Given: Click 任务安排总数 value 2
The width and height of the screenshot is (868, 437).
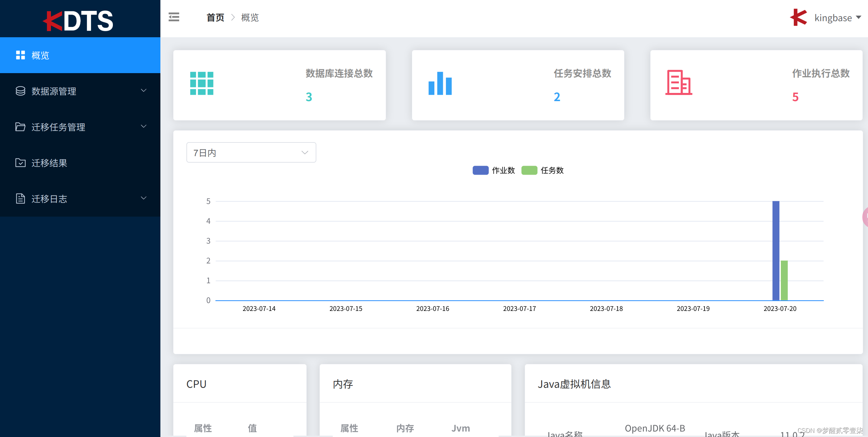Looking at the screenshot, I should pyautogui.click(x=557, y=97).
